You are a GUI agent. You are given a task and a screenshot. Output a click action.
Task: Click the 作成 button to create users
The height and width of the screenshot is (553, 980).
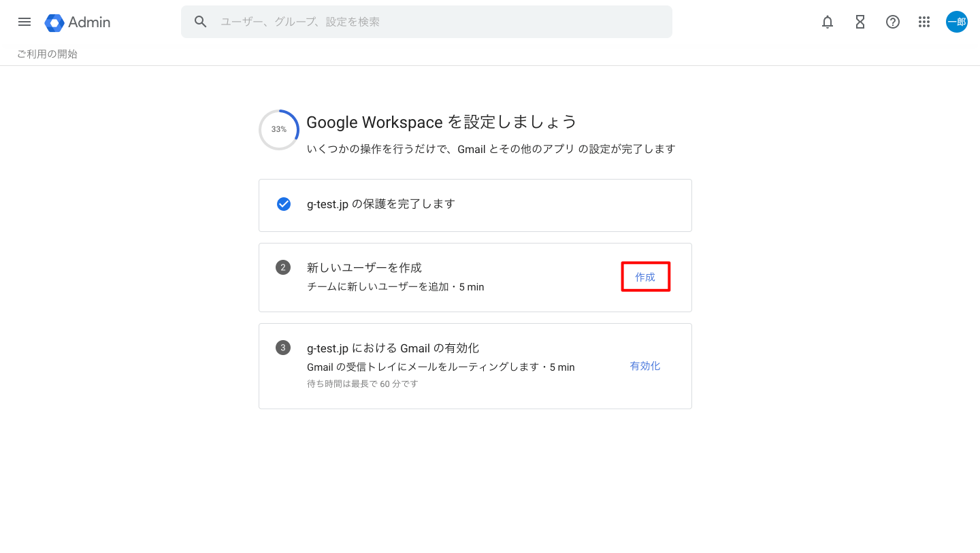pos(645,277)
